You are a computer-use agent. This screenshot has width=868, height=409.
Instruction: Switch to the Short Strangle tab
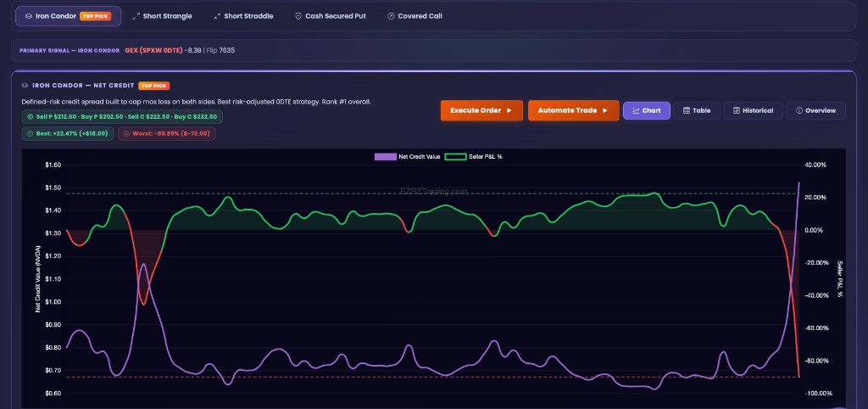162,16
